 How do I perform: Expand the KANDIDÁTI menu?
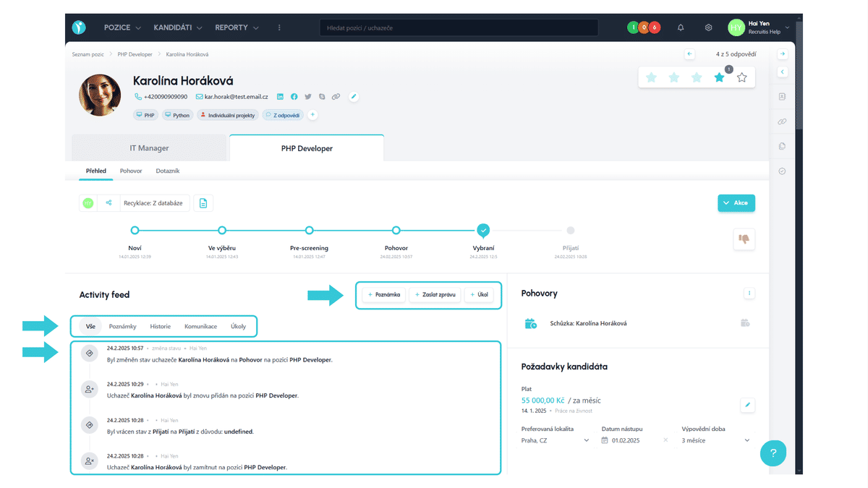coord(178,27)
